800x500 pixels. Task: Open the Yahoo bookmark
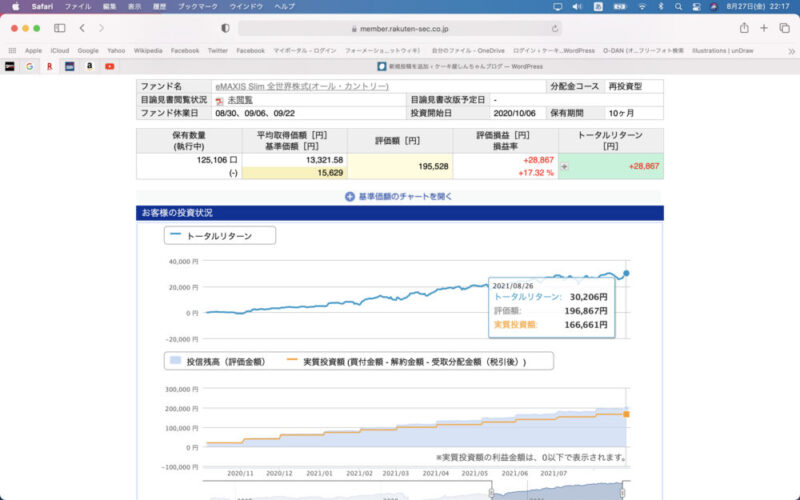[x=116, y=51]
